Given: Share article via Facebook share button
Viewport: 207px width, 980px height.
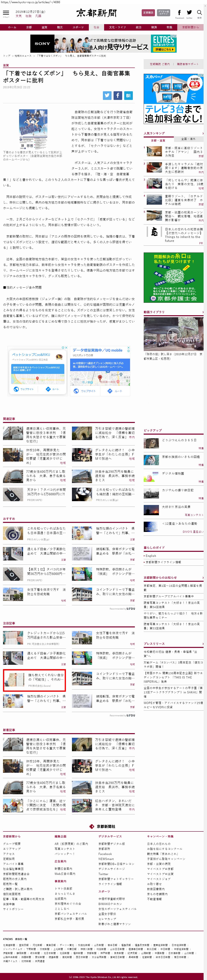Looking at the screenshot, I should coord(118,95).
